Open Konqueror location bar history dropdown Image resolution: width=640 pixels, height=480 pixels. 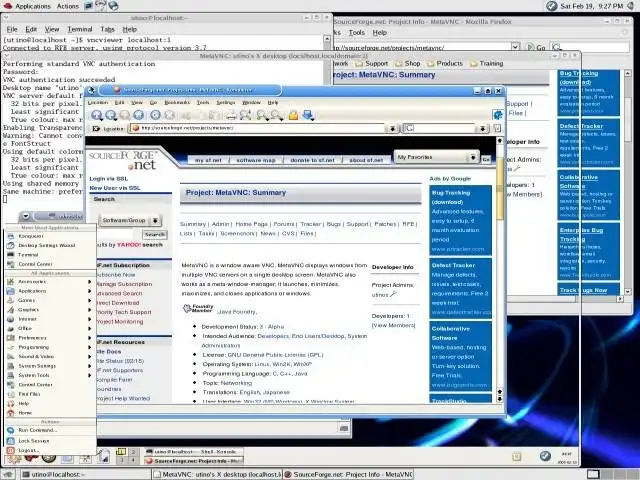pyautogui.click(x=392, y=129)
